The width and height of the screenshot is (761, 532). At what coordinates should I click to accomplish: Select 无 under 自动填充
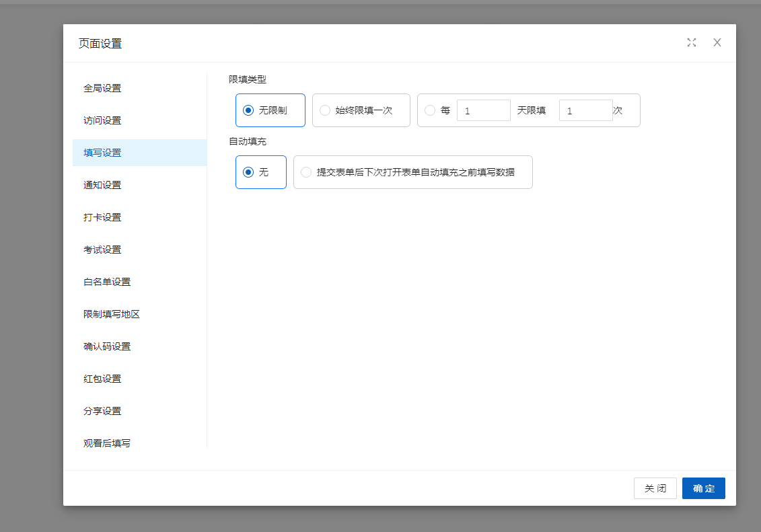click(x=248, y=172)
